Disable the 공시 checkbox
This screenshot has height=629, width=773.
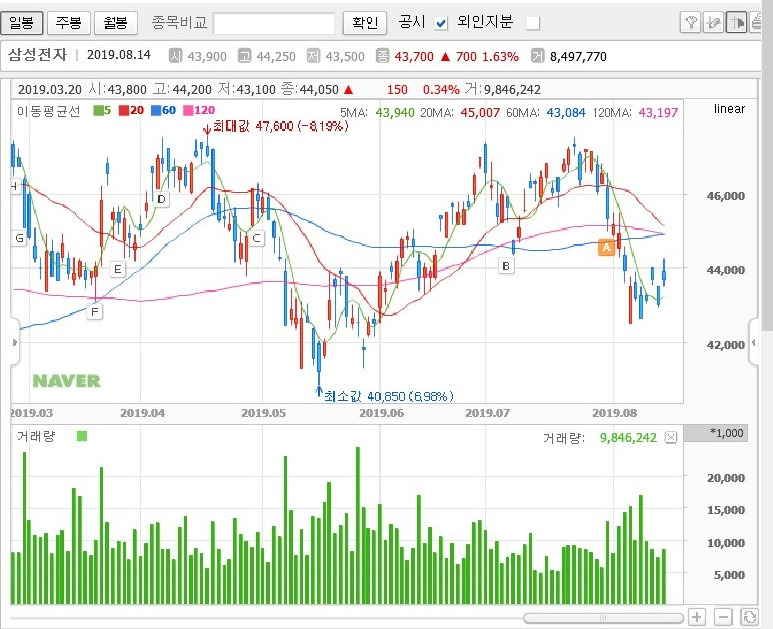[x=441, y=23]
